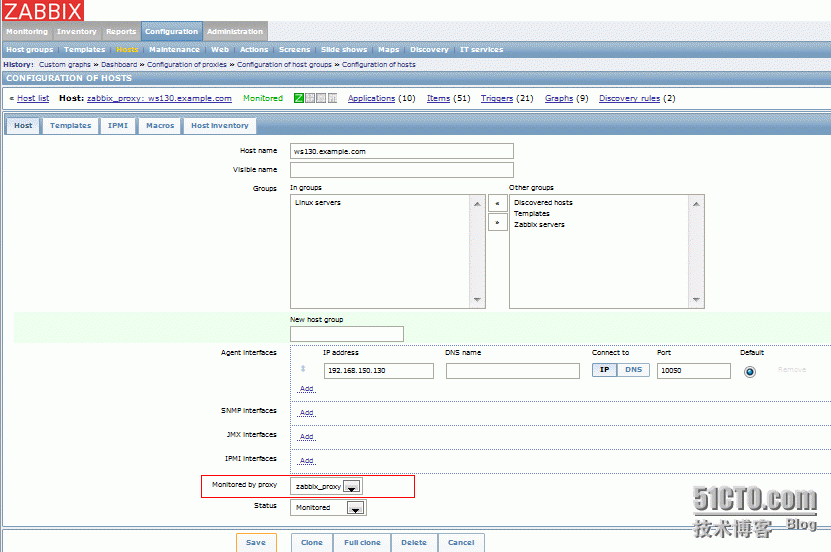Click the Host name input field
The height and width of the screenshot is (552, 831).
402,151
